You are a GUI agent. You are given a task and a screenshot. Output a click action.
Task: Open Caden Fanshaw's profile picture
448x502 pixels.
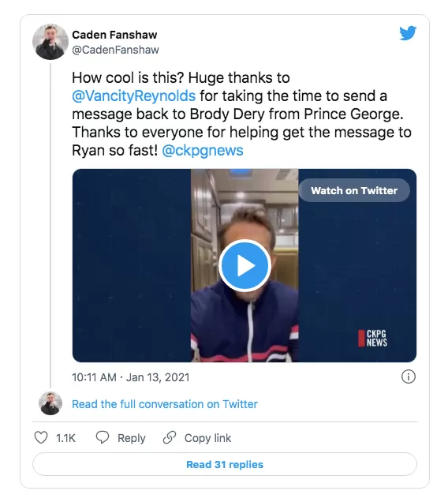(x=50, y=42)
